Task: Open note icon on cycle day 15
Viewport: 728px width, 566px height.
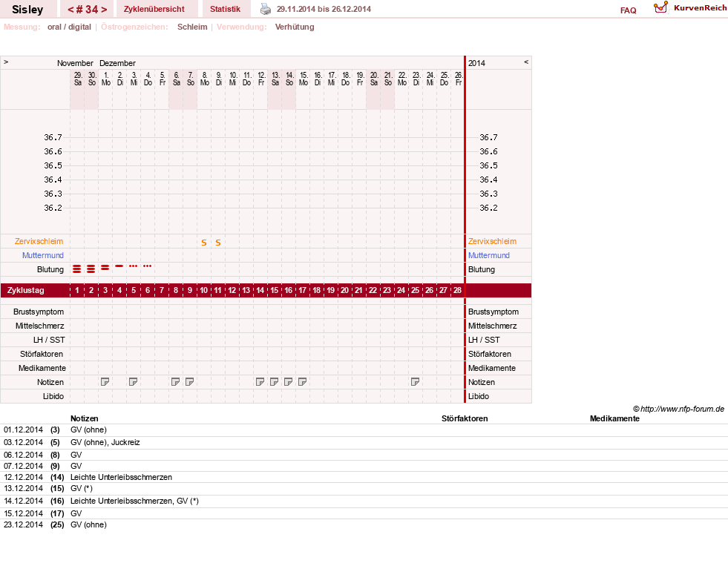Action: [x=274, y=382]
